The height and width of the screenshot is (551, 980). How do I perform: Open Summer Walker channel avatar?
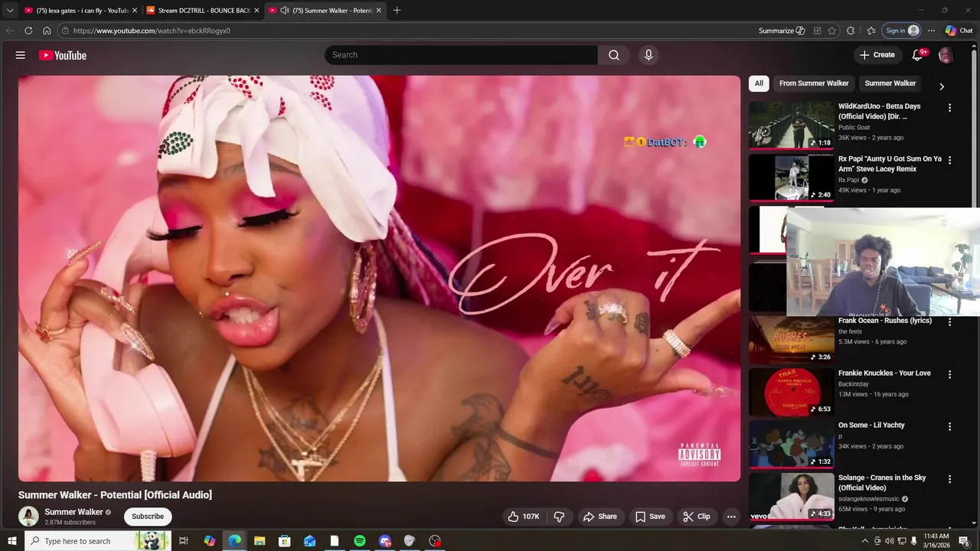tap(28, 517)
